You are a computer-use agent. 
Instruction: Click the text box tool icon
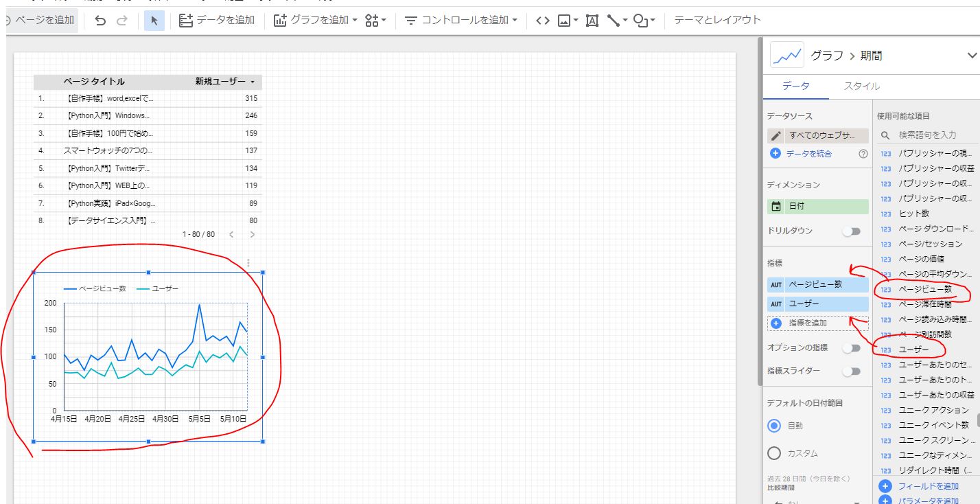pyautogui.click(x=592, y=21)
